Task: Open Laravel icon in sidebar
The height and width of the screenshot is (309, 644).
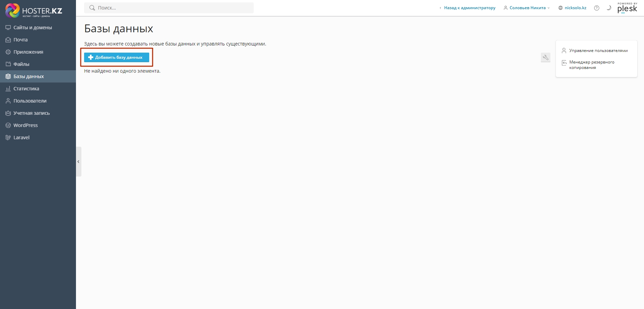Action: tap(8, 138)
